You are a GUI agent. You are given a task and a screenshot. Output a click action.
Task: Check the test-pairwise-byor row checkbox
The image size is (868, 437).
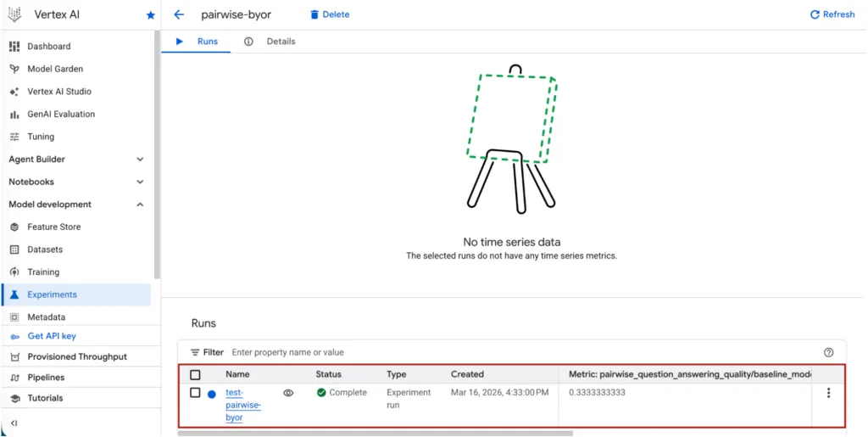(195, 393)
